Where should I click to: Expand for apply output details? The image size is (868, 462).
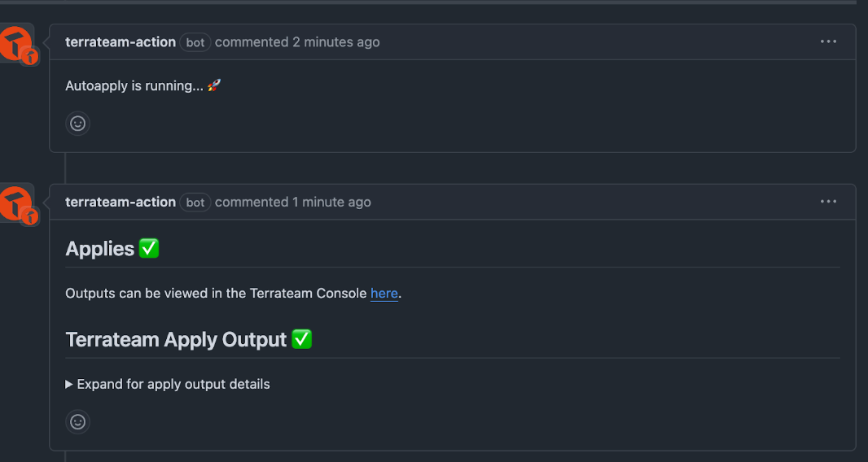[168, 384]
